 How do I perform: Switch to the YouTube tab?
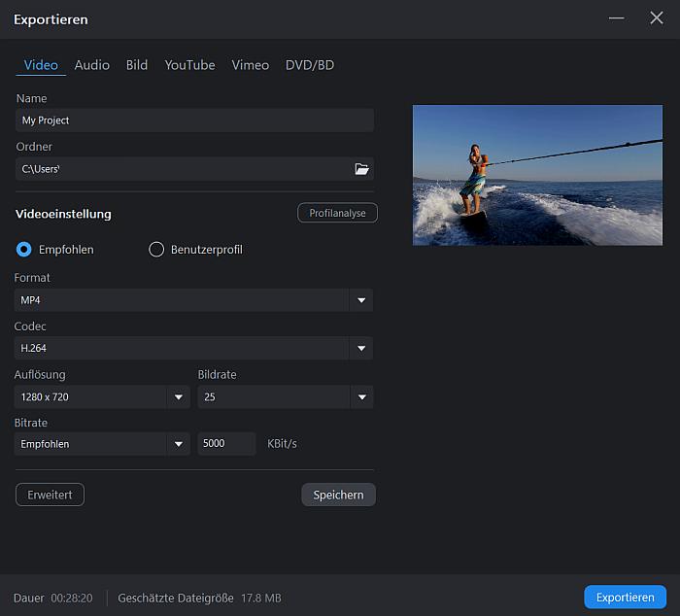click(x=189, y=65)
